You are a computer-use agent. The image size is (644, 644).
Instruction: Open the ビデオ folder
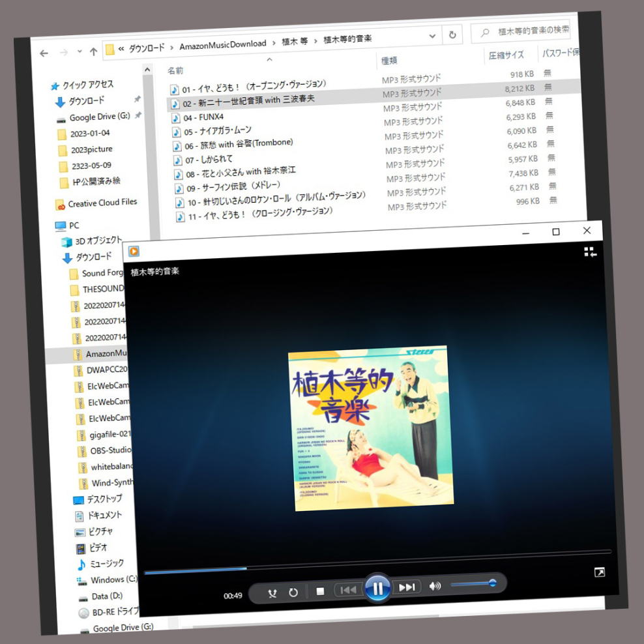coord(92,548)
